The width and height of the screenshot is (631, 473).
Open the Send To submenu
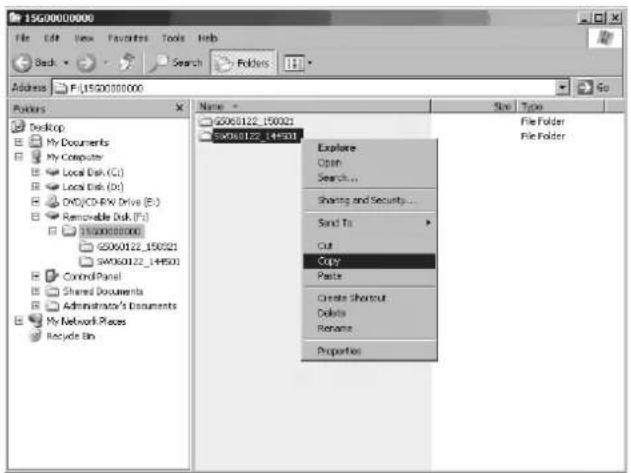coord(369,223)
